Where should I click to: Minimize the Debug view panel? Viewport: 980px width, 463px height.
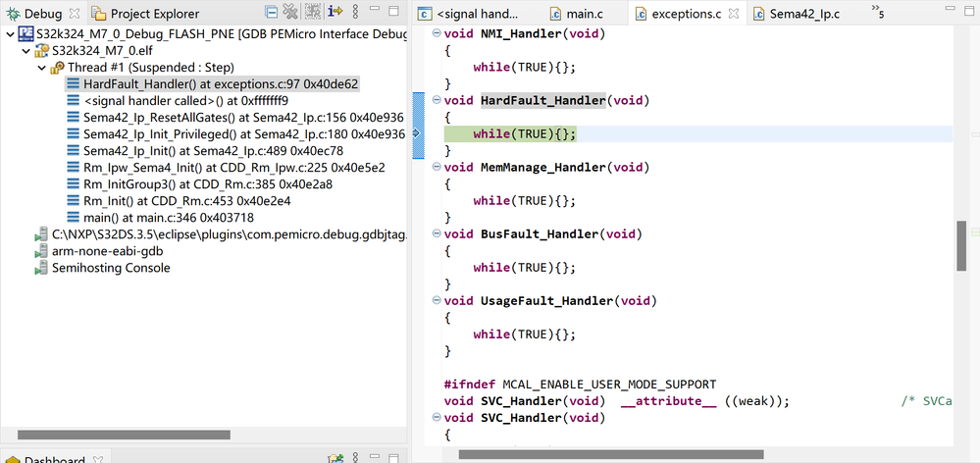(375, 10)
